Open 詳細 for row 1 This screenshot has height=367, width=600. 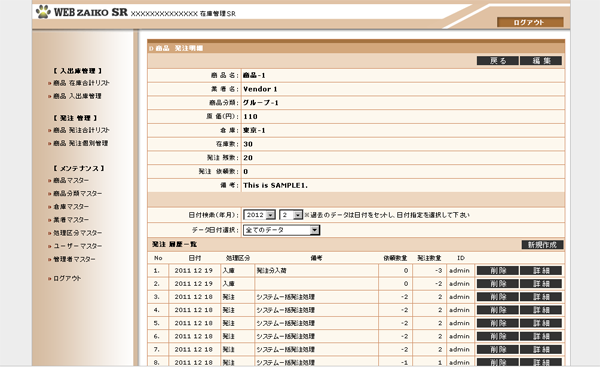(541, 271)
